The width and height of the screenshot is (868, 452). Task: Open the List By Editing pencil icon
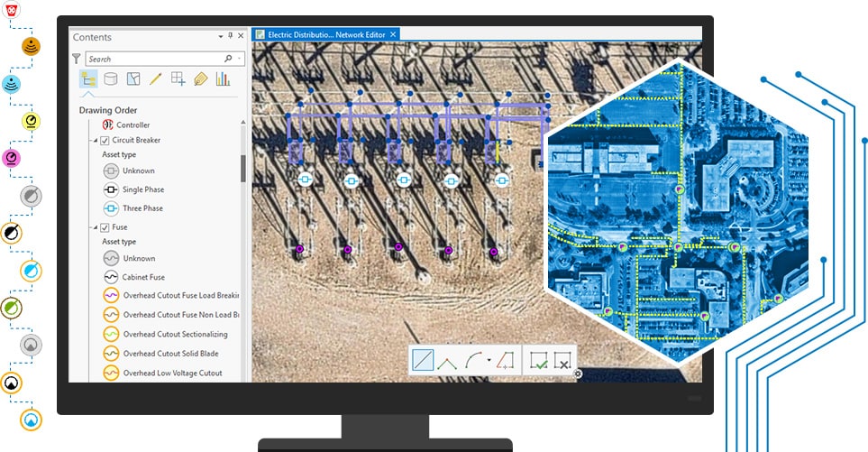pyautogui.click(x=155, y=79)
